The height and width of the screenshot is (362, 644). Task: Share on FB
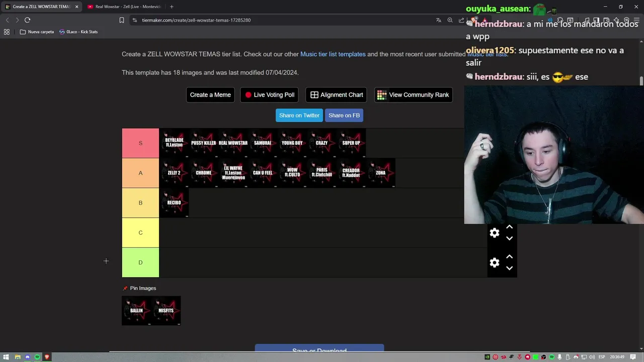pos(344,115)
